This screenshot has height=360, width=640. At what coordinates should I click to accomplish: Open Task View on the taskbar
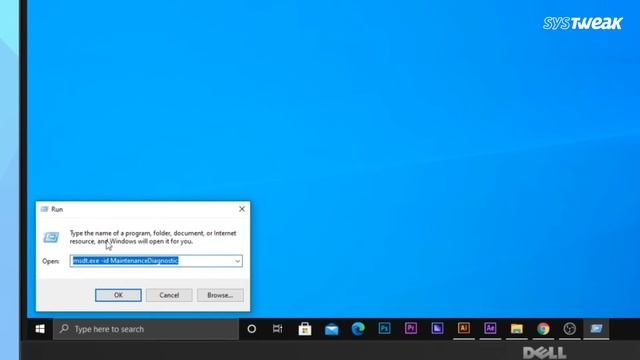pyautogui.click(x=278, y=329)
